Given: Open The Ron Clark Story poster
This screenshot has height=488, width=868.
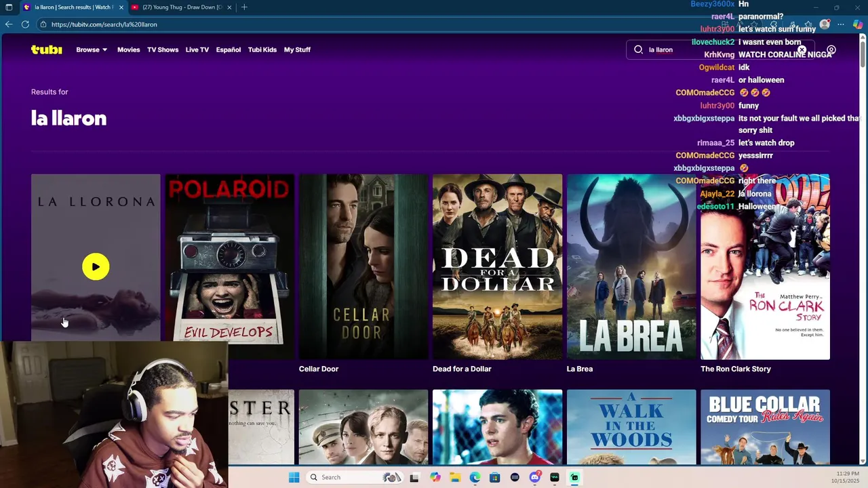Looking at the screenshot, I should point(765,266).
